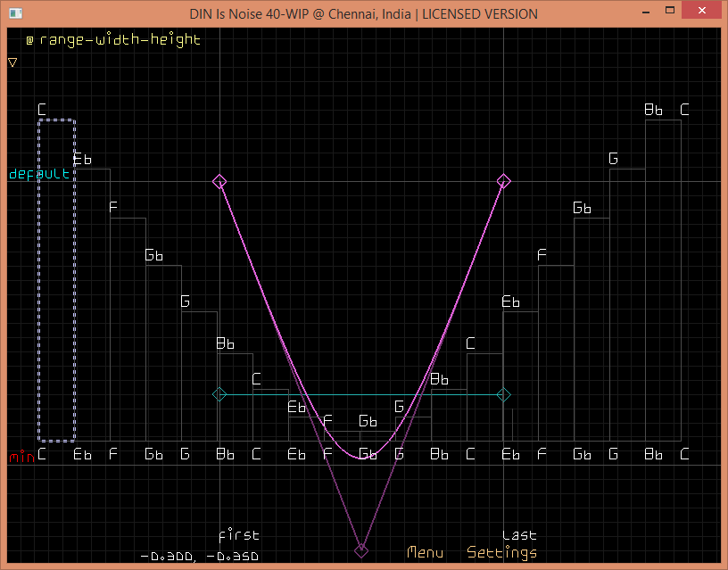Screen dimensions: 728x570
Task: Click the range-width-height editor label
Action: click(x=112, y=40)
